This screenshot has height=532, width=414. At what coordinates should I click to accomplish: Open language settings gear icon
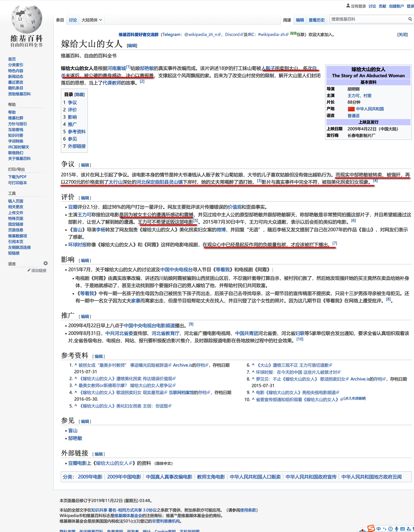[46, 263]
